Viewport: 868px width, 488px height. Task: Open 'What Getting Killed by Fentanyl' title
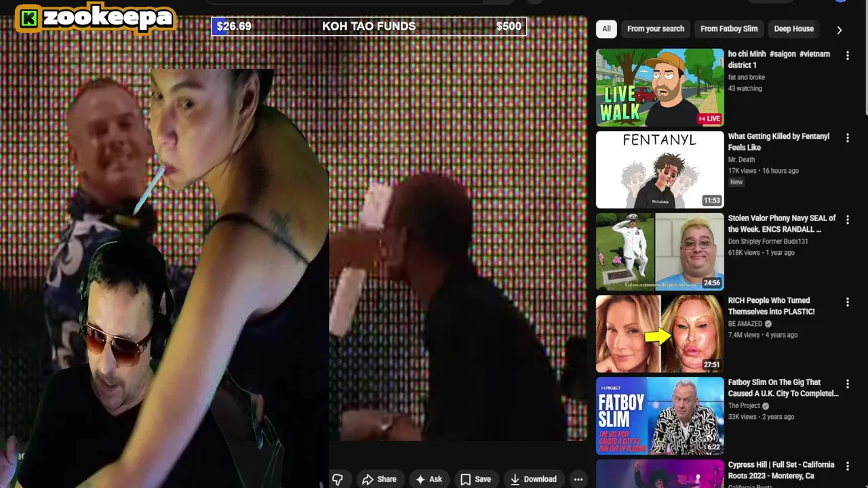(779, 142)
